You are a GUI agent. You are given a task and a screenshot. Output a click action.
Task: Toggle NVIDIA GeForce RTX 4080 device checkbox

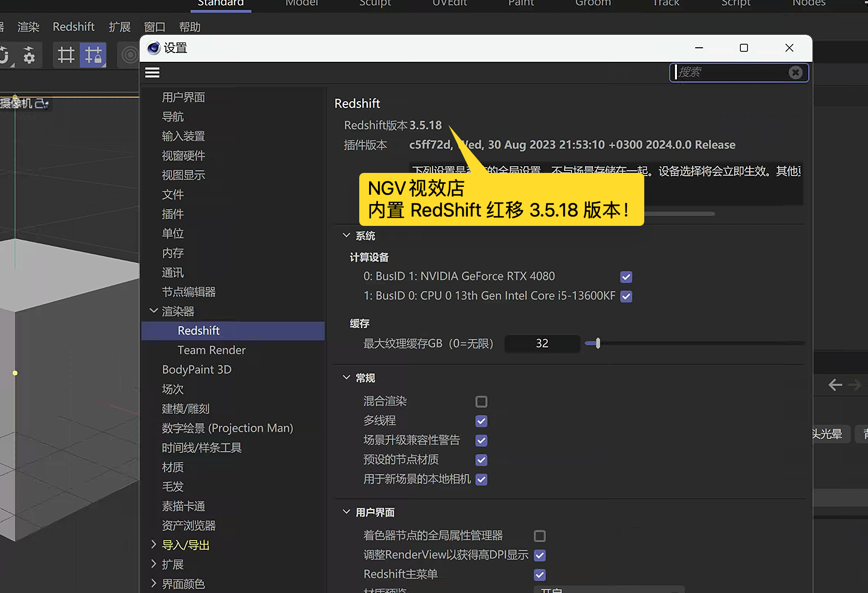pos(626,277)
